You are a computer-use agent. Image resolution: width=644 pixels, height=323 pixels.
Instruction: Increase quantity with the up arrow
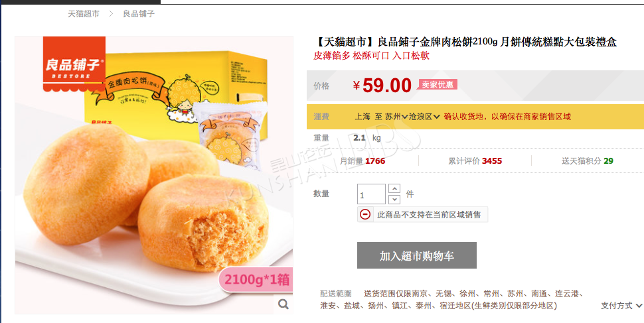tap(394, 189)
